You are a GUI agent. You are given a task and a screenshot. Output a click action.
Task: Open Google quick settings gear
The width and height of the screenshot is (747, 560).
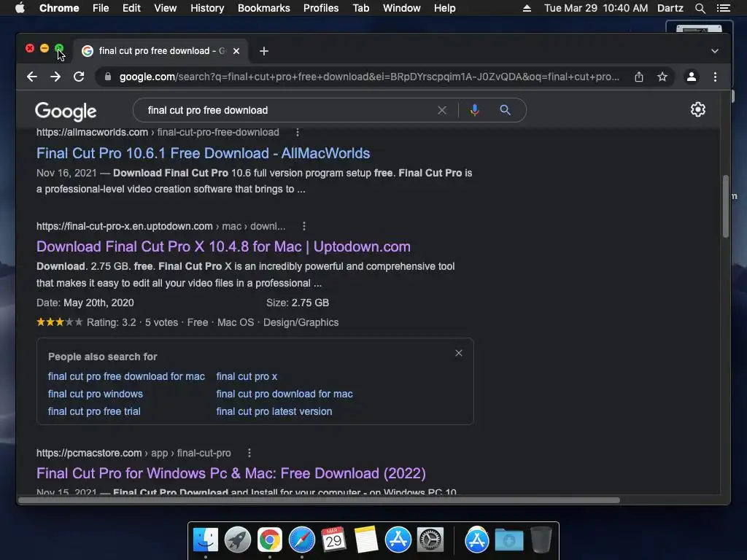698,109
